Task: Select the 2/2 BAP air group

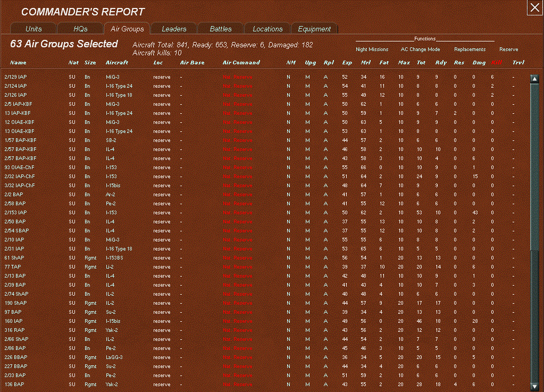Action: tap(14, 194)
